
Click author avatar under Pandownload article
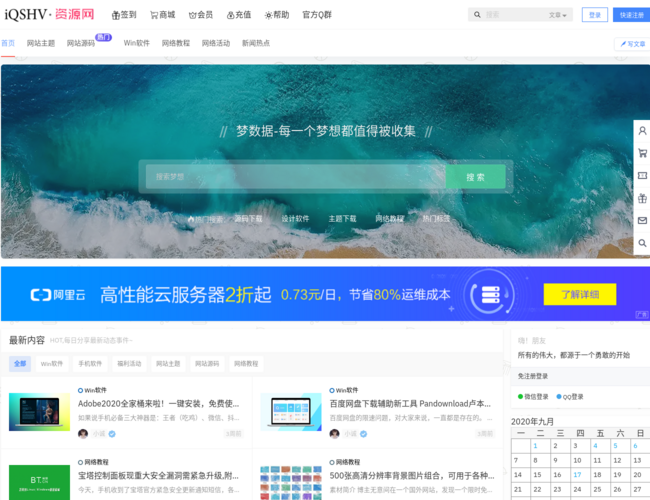click(x=335, y=434)
